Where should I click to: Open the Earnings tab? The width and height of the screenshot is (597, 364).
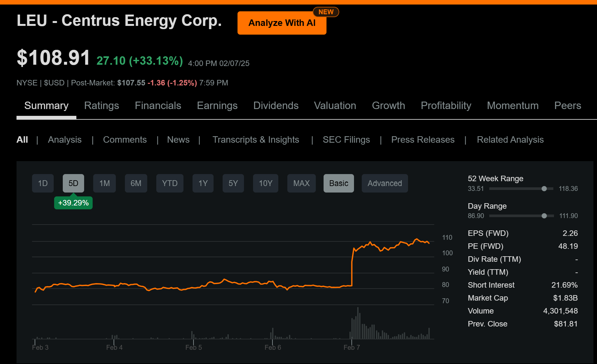(x=217, y=106)
